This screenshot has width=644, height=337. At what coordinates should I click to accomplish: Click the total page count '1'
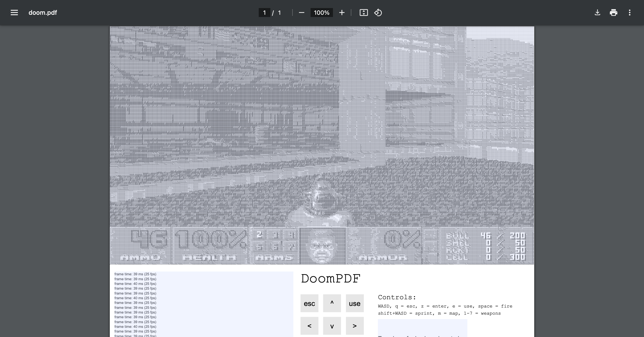pyautogui.click(x=280, y=13)
